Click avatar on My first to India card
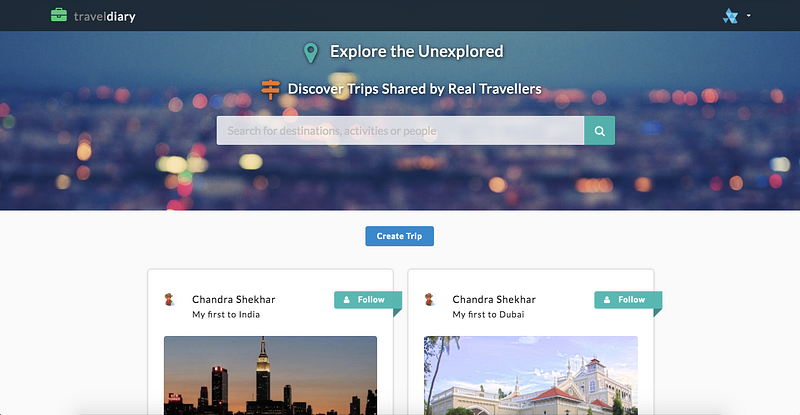 (169, 300)
